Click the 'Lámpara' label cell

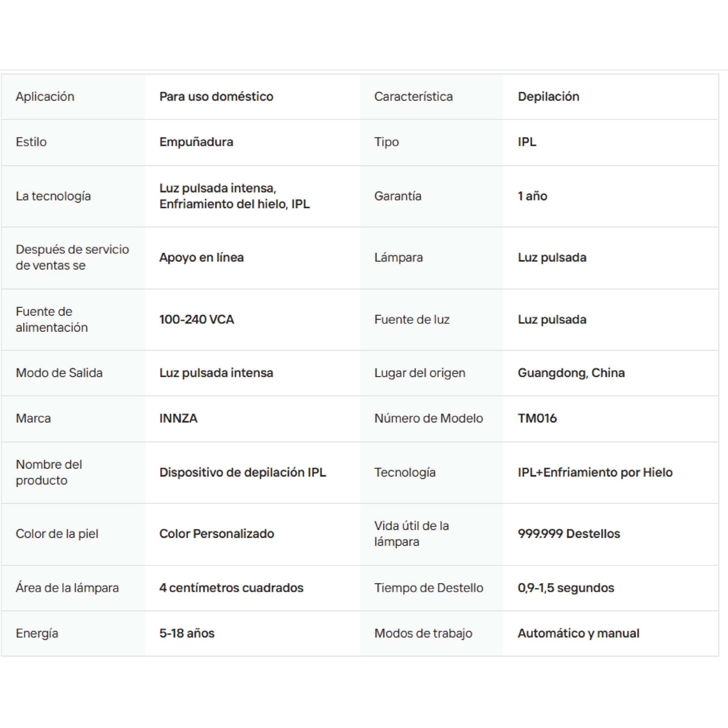click(x=398, y=258)
